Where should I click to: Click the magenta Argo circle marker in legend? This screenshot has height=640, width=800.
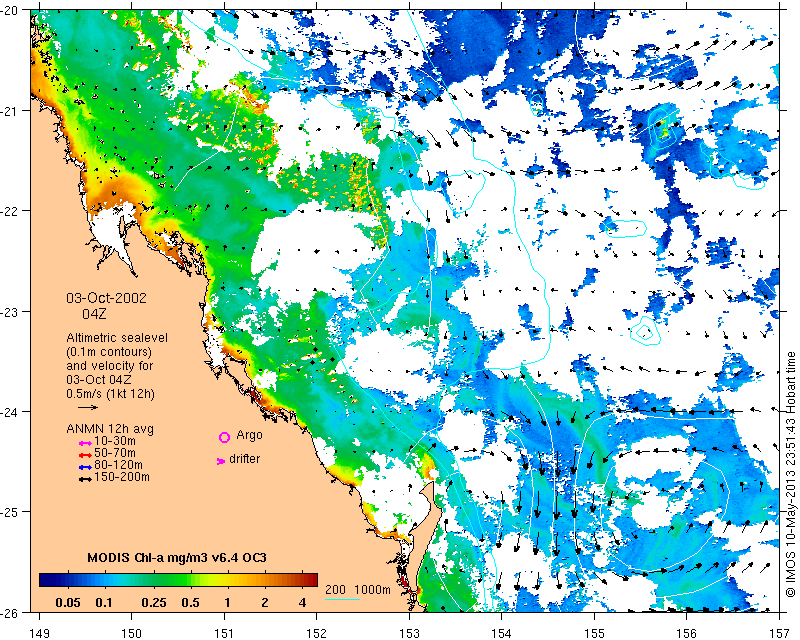(x=224, y=437)
